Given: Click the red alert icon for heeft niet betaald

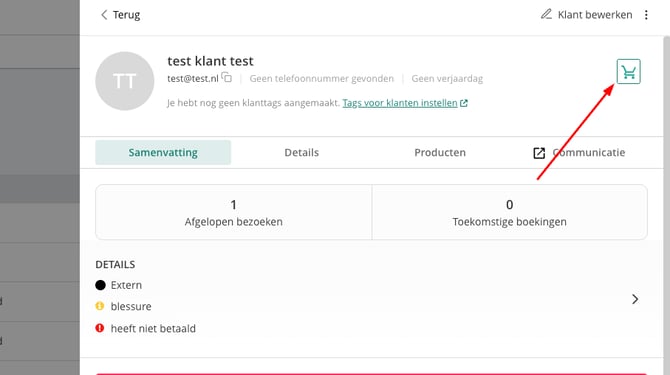Looking at the screenshot, I should tap(100, 328).
